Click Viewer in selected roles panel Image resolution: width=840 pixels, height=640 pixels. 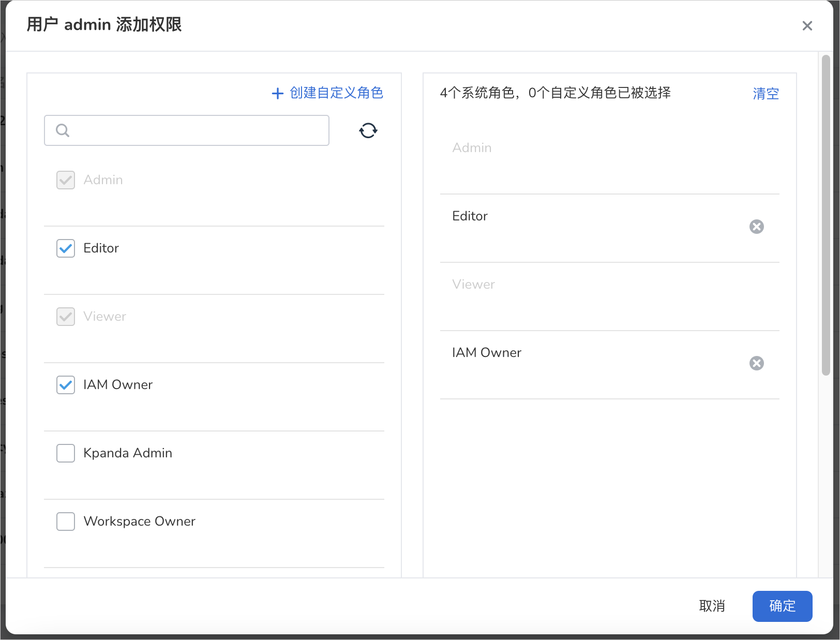[x=473, y=285]
